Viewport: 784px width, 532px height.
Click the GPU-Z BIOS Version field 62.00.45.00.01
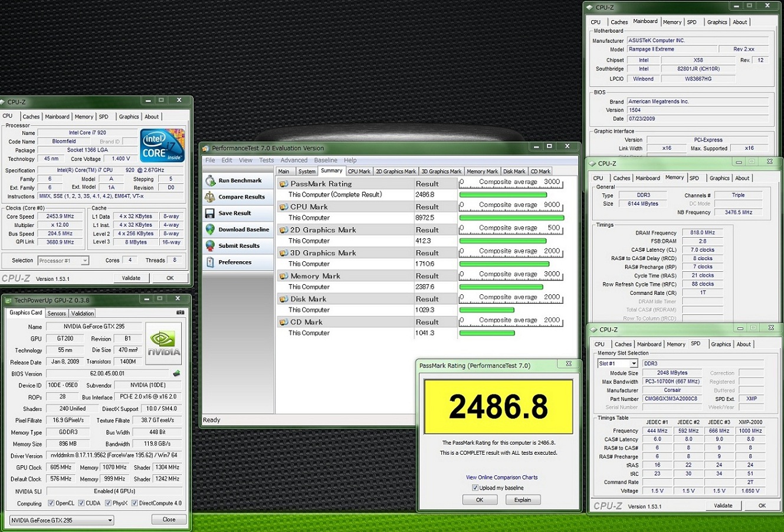tap(107, 373)
